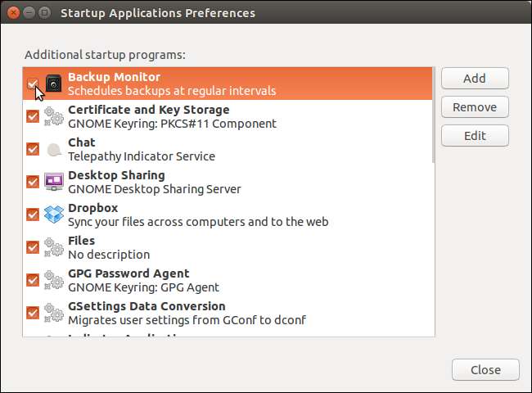Screen dimensions: 532x393
Task: Click the Files gears icon
Action: [x=54, y=247]
